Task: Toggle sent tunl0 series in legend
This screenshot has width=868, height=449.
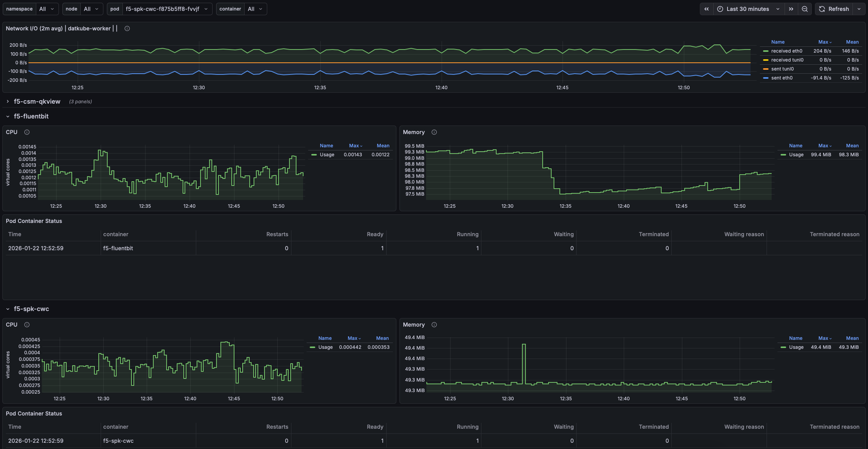Action: pyautogui.click(x=782, y=69)
